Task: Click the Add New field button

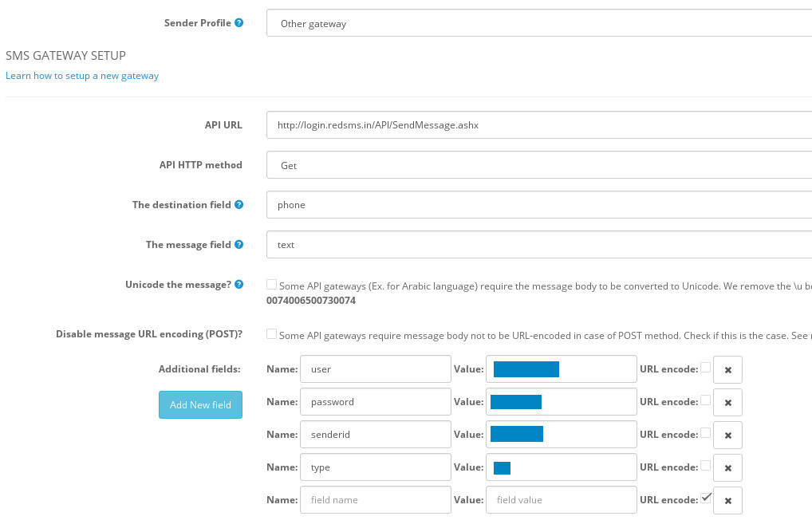Action: (x=200, y=404)
